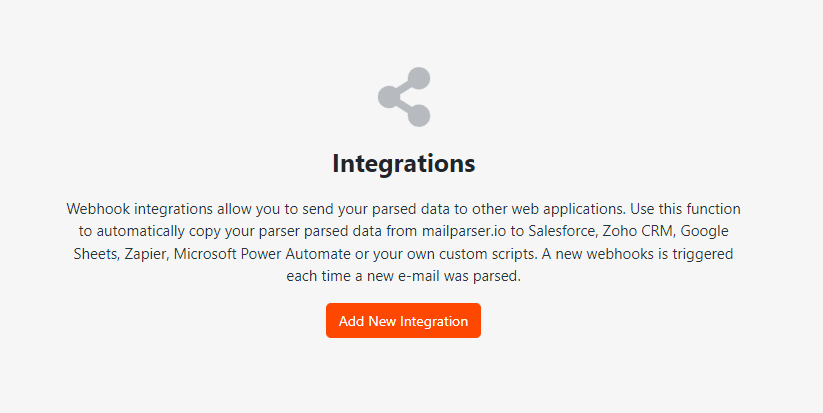The height and width of the screenshot is (413, 823).
Task: Click the gray share nodes icon
Action: [404, 97]
